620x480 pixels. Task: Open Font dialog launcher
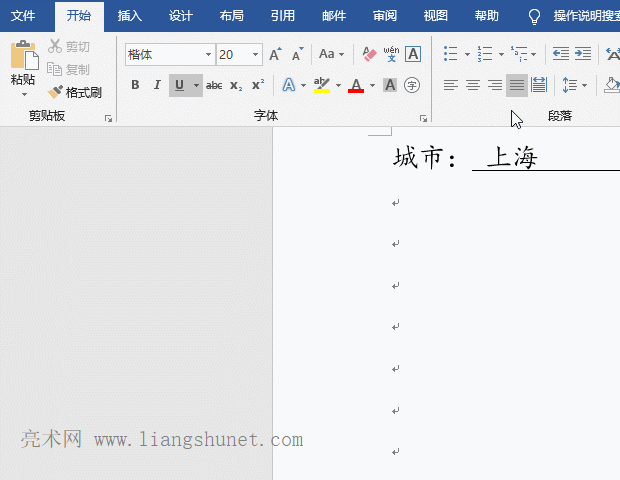[423, 118]
